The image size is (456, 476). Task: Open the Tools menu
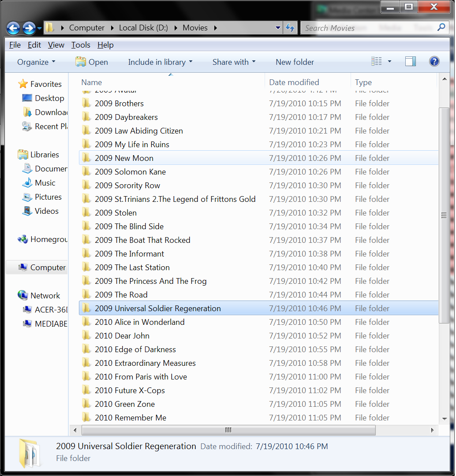coord(81,45)
